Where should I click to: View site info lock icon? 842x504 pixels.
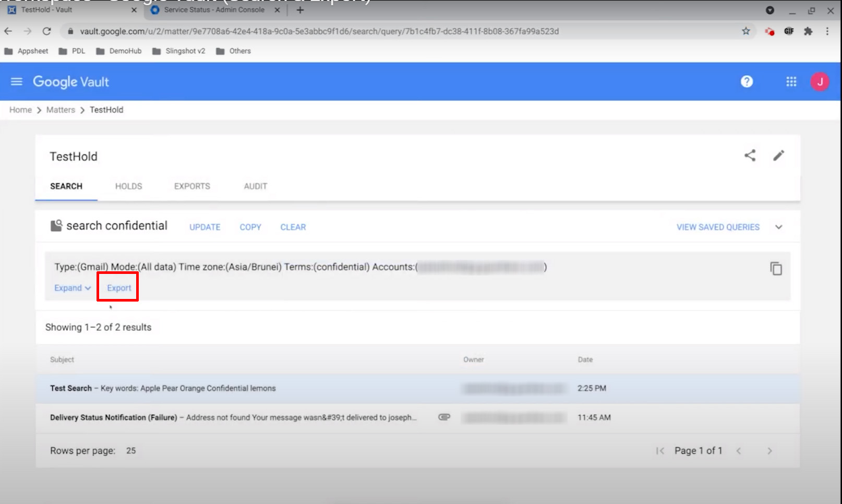[x=70, y=31]
